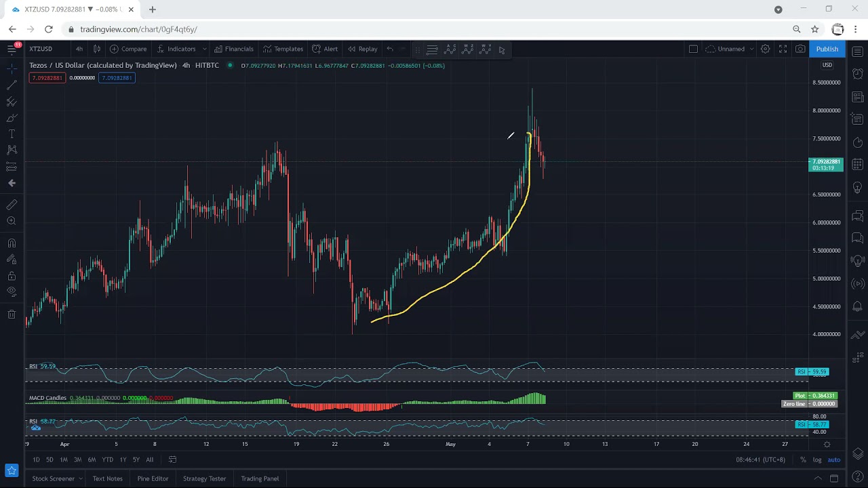Open private chats panel
This screenshot has height=488, width=868.
click(858, 238)
